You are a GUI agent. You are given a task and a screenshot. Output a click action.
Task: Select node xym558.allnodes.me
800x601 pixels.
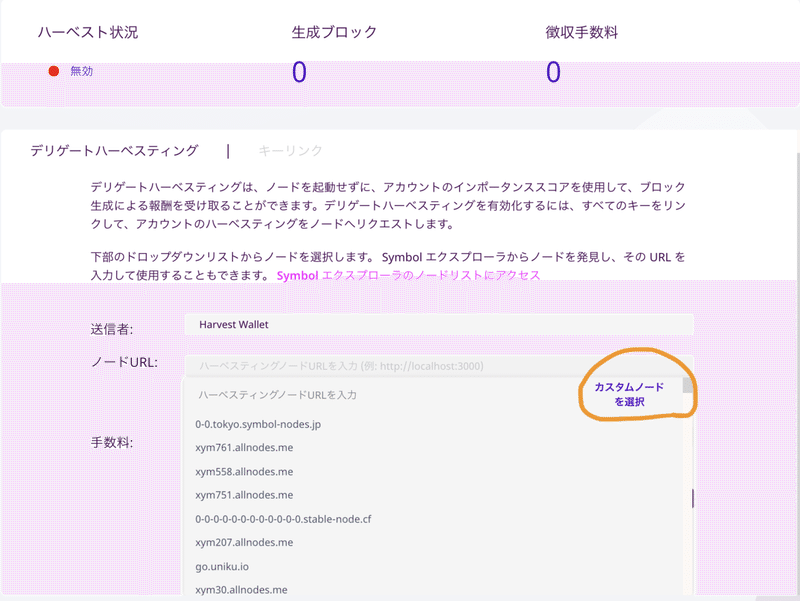(x=244, y=471)
